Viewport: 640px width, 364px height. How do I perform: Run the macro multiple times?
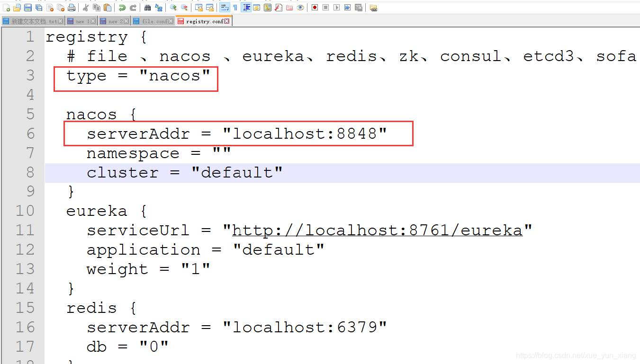pos(347,8)
